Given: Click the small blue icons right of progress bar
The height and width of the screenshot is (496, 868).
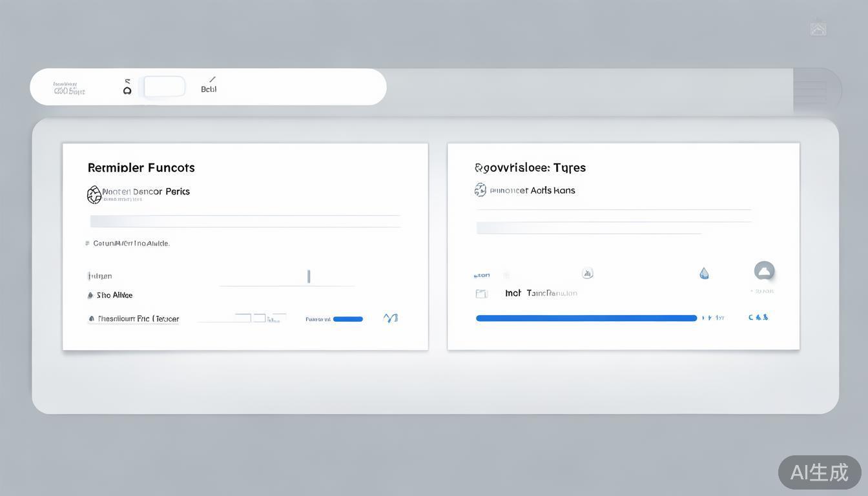Looking at the screenshot, I should point(758,318).
